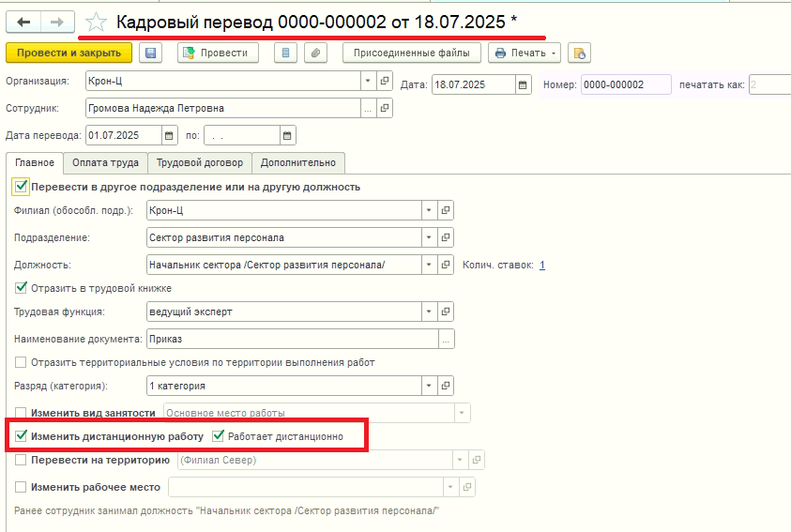This screenshot has height=532, width=791.
Task: Toggle Работает дистанционно checkbox
Action: [x=218, y=435]
